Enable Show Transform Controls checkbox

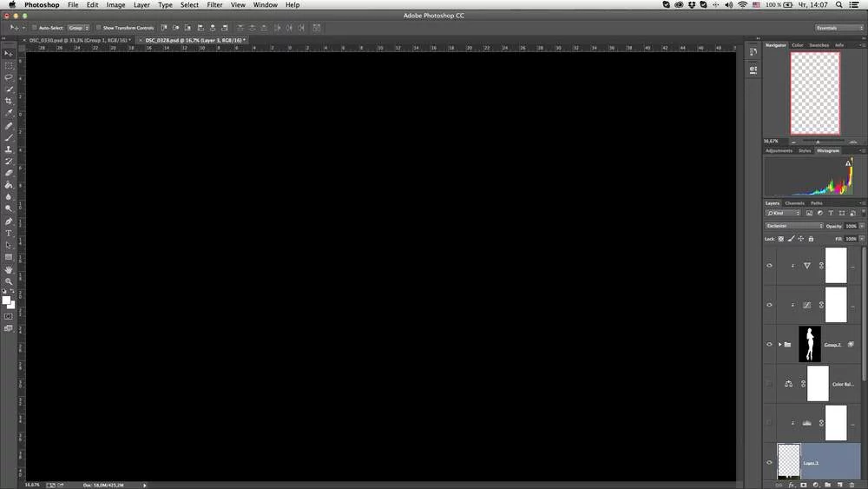pos(99,28)
